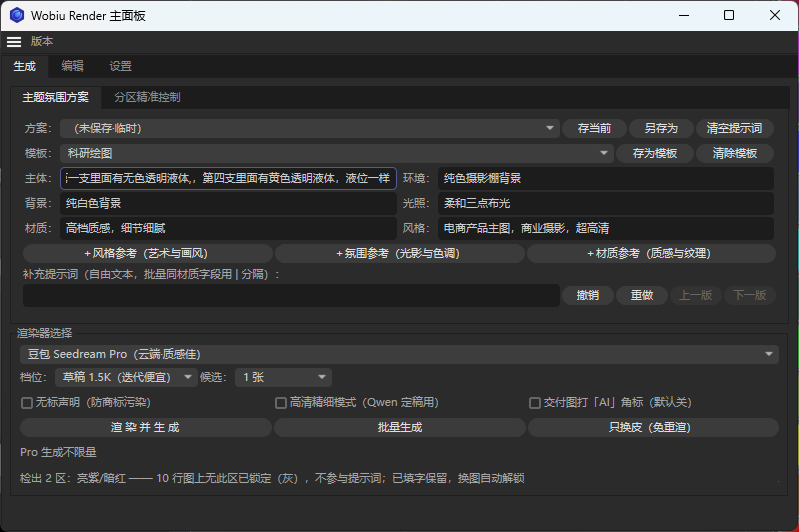Click 批量生成 button
Image resolution: width=799 pixels, height=532 pixels.
[x=400, y=428]
